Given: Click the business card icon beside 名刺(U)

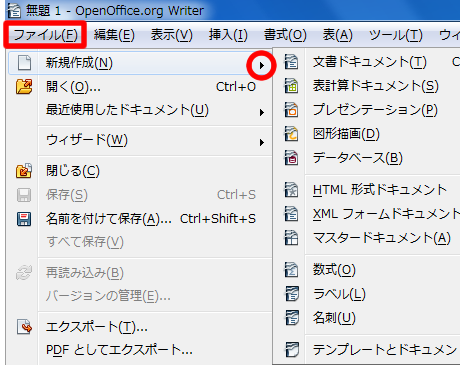Looking at the screenshot, I should point(292,318).
